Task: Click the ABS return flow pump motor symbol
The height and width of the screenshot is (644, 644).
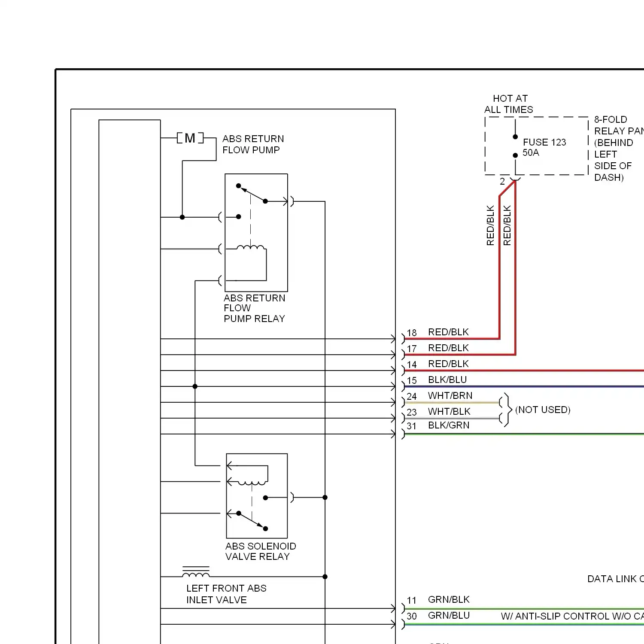Action: point(190,138)
